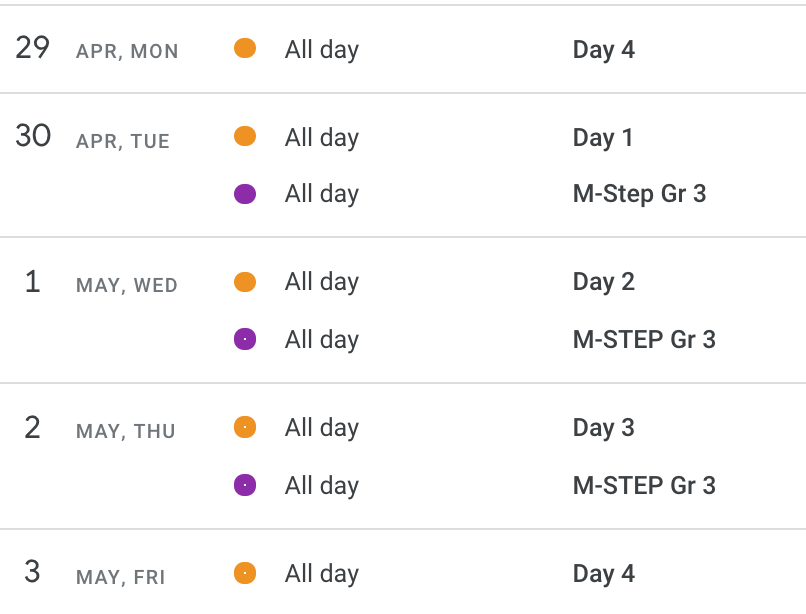The width and height of the screenshot is (806, 614).
Task: Open Day 4 event on May 3
Action: 603,574
